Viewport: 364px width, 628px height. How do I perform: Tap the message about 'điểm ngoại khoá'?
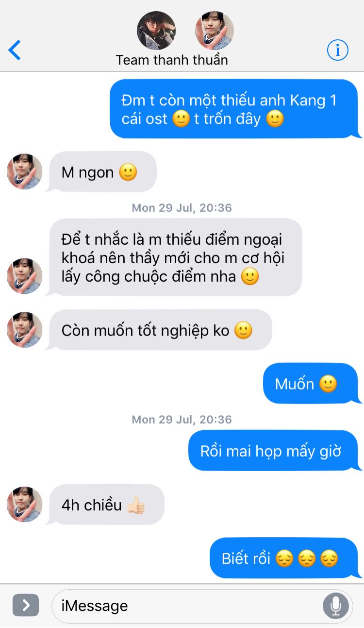(174, 257)
